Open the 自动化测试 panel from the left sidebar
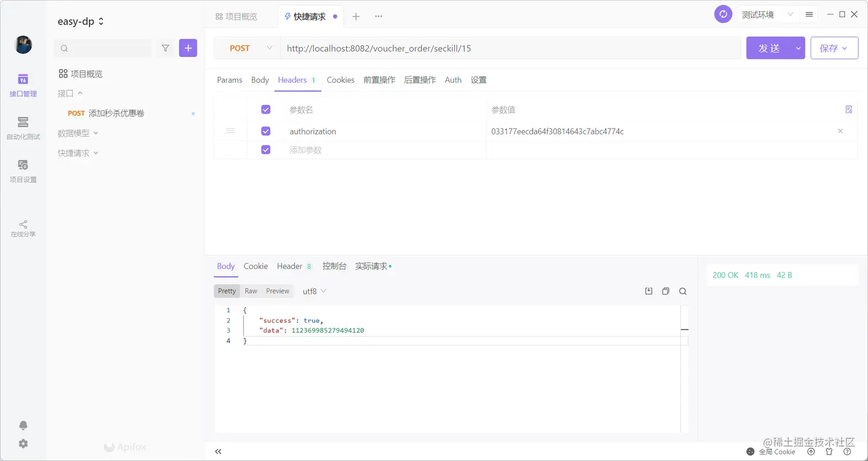868x461 pixels. click(x=23, y=127)
